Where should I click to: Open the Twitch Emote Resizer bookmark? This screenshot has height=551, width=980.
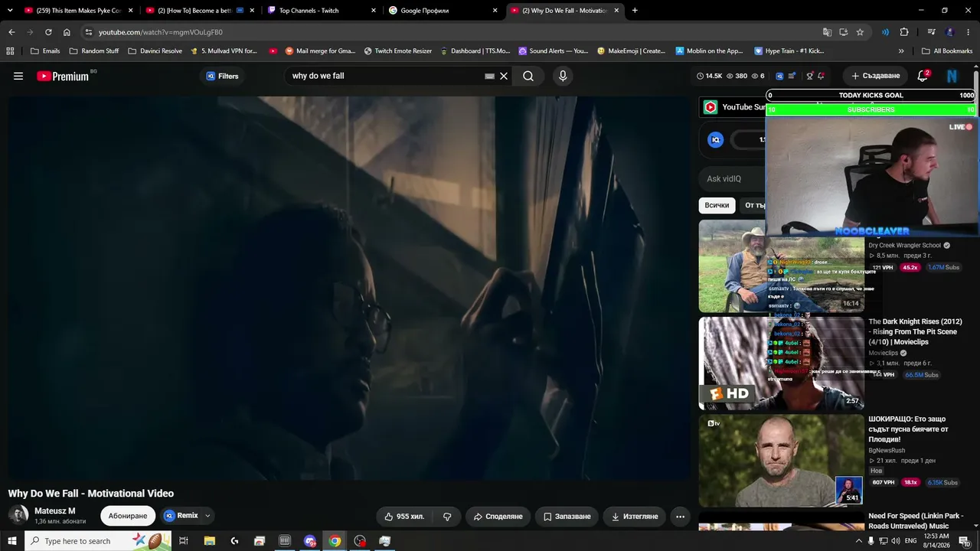(x=398, y=51)
